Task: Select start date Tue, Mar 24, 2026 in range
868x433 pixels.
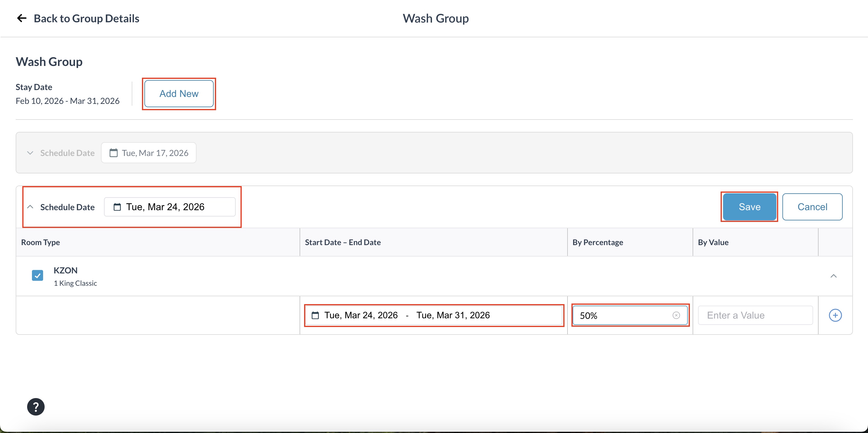Action: point(361,315)
